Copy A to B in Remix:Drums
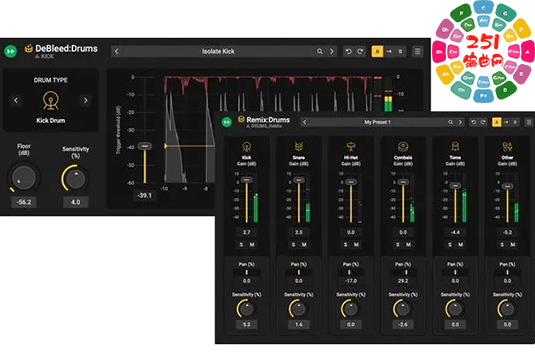535x363 pixels. coord(506,122)
